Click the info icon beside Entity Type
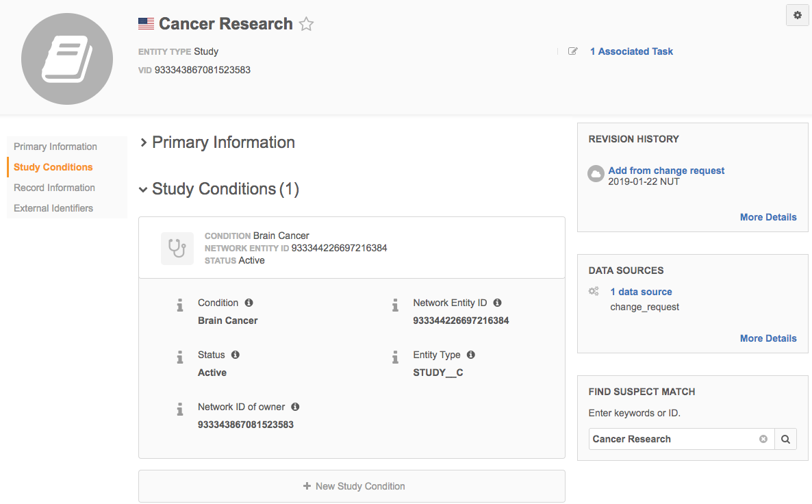This screenshot has width=812, height=504. pyautogui.click(x=470, y=355)
